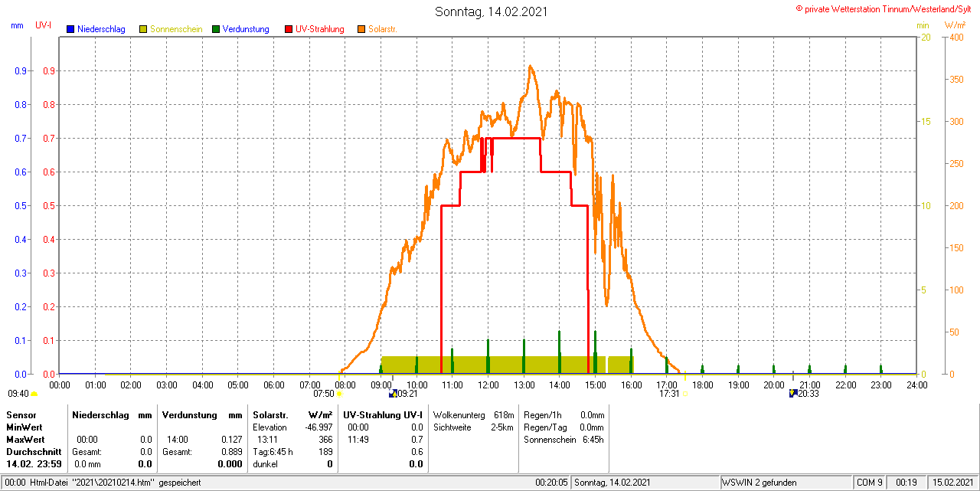Click the sun icon beside 09:40

[x=34, y=394]
